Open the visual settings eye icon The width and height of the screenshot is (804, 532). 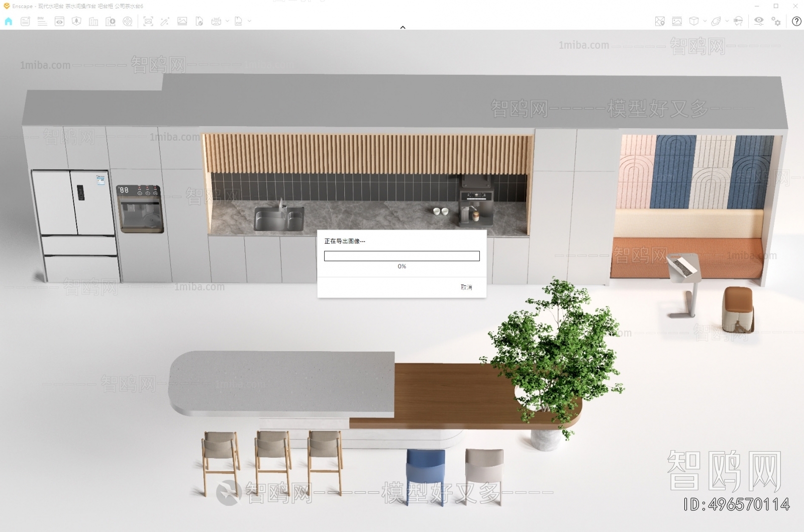tap(759, 21)
